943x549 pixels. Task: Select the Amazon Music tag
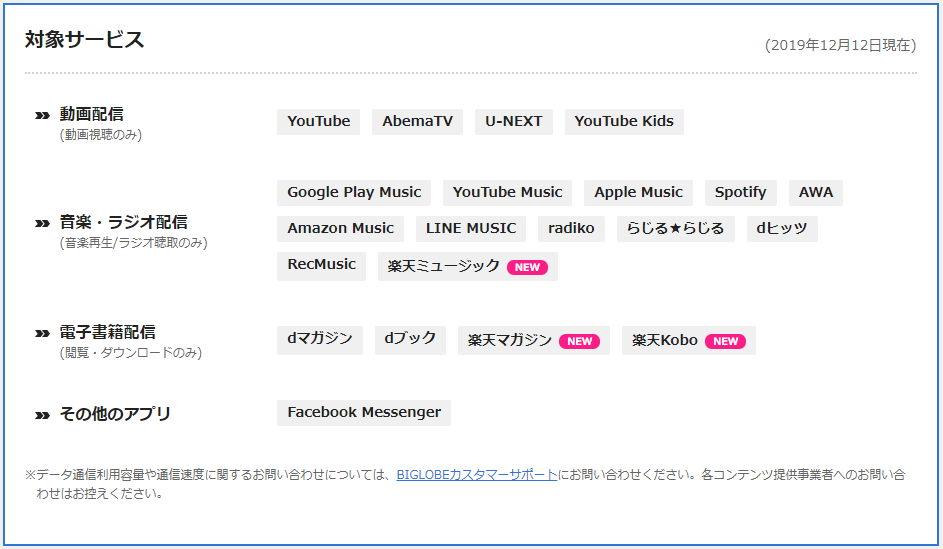click(x=340, y=228)
